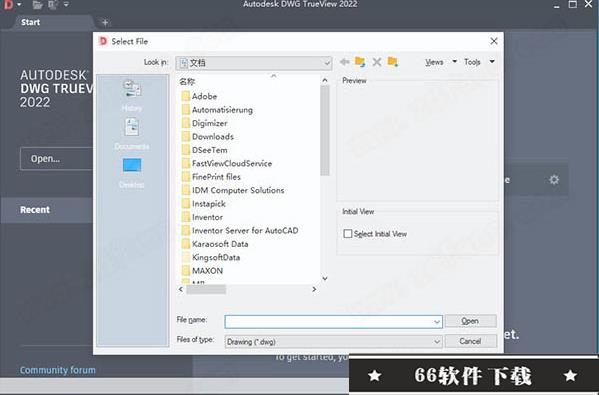599x395 pixels.
Task: Add a new tab with plus button
Action: [x=105, y=23]
